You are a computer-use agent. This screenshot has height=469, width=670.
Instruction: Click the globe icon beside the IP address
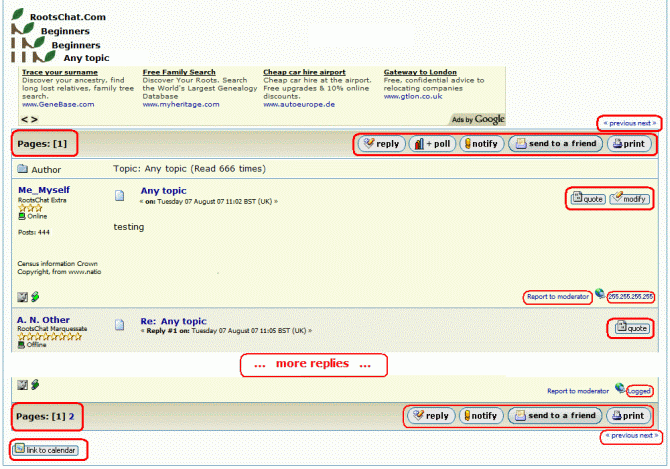pyautogui.click(x=599, y=294)
